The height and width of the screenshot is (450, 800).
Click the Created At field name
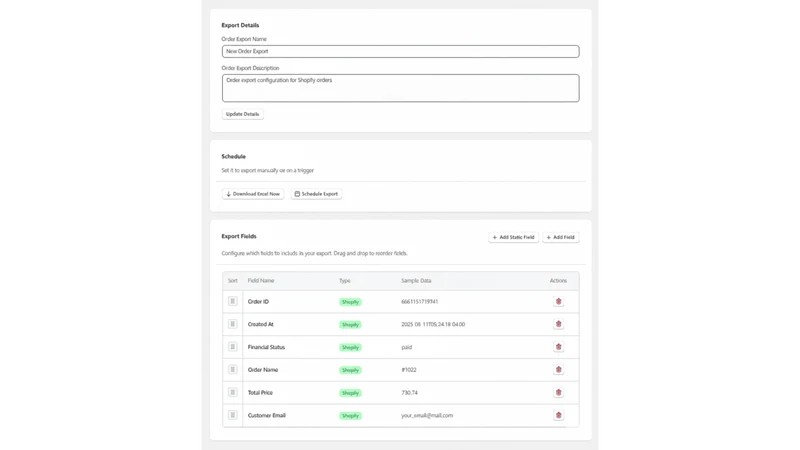pyautogui.click(x=261, y=324)
